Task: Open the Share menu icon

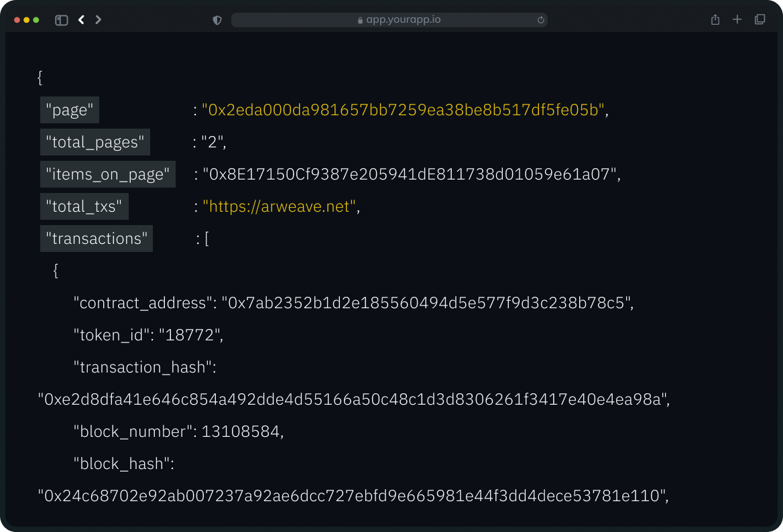Action: (x=715, y=20)
